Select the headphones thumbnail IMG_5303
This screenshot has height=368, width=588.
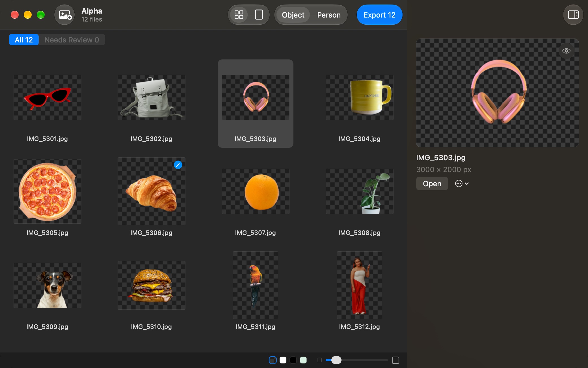(x=256, y=97)
